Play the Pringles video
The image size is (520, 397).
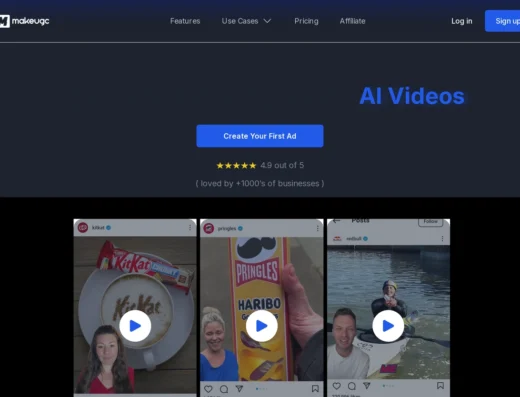pyautogui.click(x=262, y=326)
